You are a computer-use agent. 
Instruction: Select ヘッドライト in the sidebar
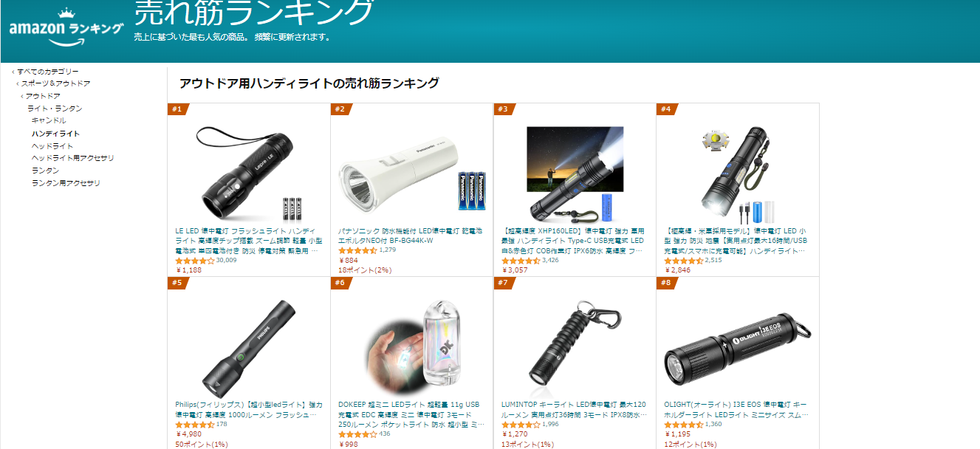(x=52, y=146)
